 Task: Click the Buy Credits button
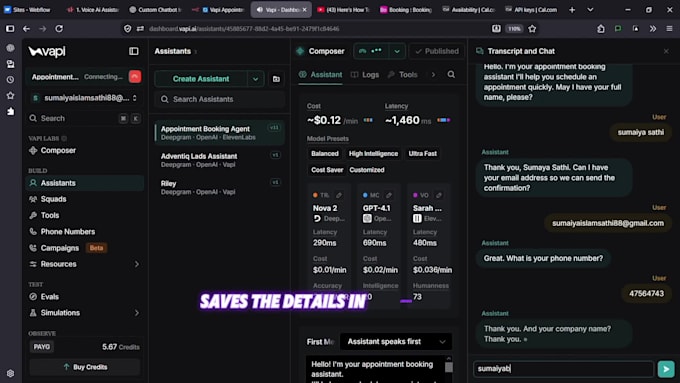pyautogui.click(x=85, y=367)
